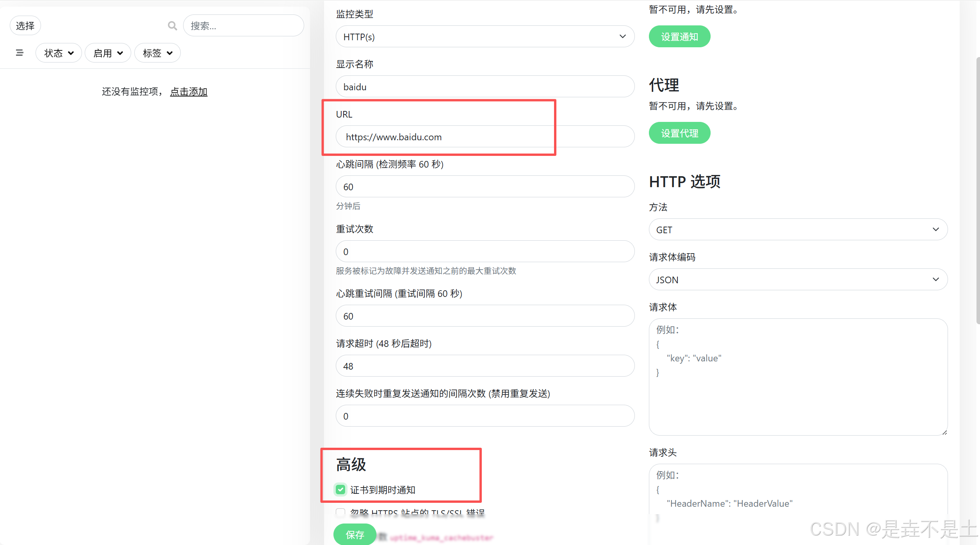This screenshot has width=980, height=545.
Task: Click the 代理 section heading
Action: (664, 85)
